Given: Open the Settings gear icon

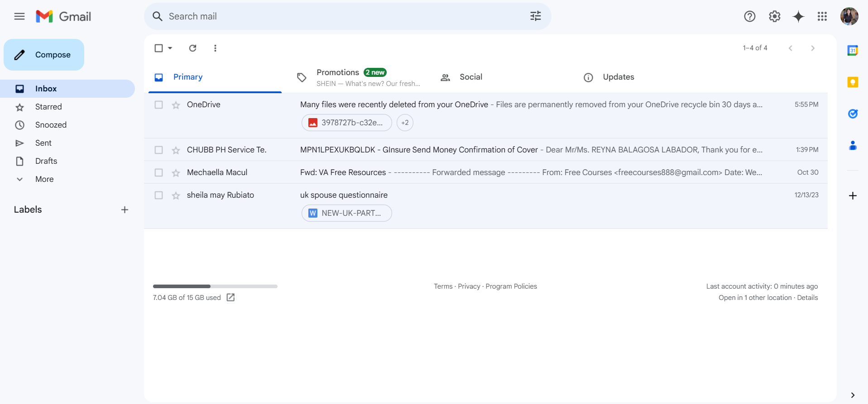Looking at the screenshot, I should click(x=774, y=17).
